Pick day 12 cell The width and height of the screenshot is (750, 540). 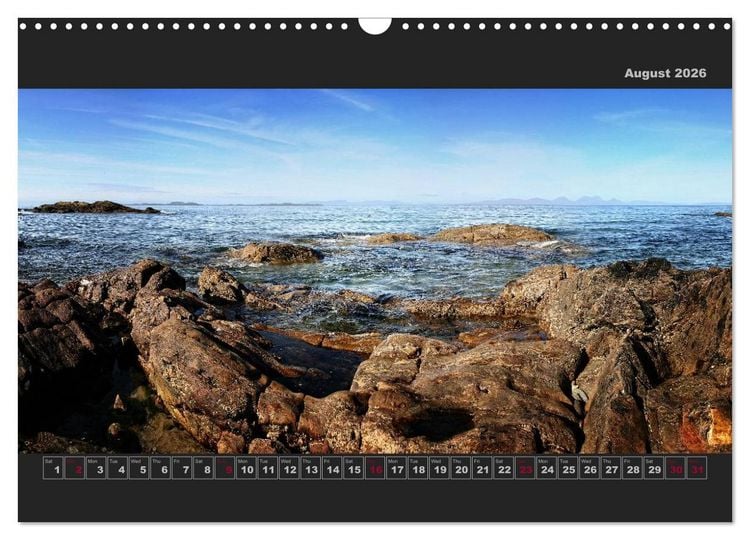tap(289, 468)
